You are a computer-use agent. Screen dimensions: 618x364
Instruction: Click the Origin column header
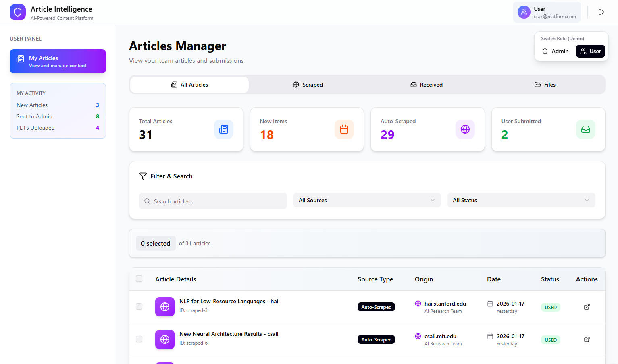(424, 279)
